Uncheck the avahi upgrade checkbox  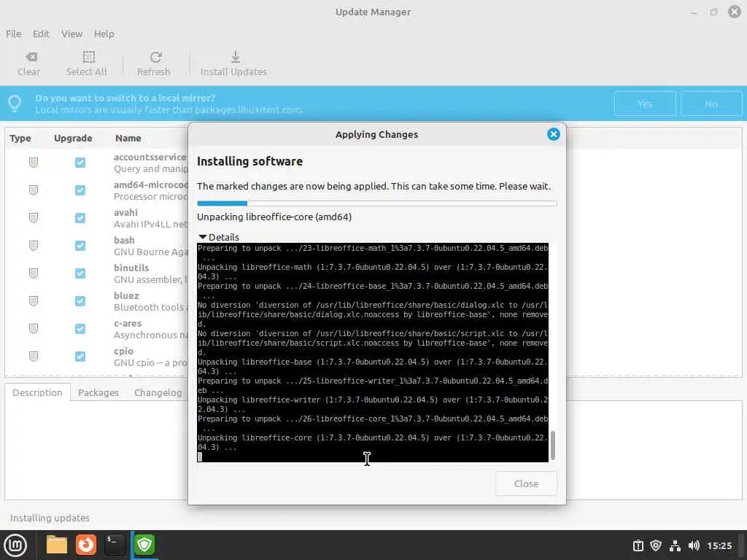click(80, 217)
